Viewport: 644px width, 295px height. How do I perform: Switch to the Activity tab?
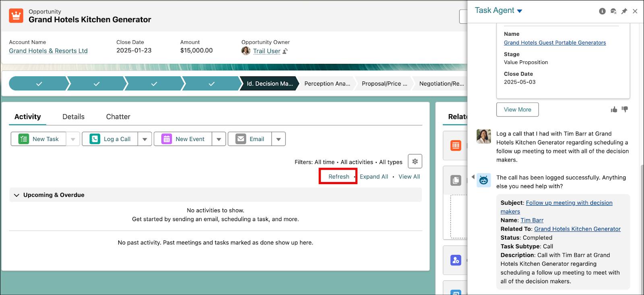coord(28,117)
